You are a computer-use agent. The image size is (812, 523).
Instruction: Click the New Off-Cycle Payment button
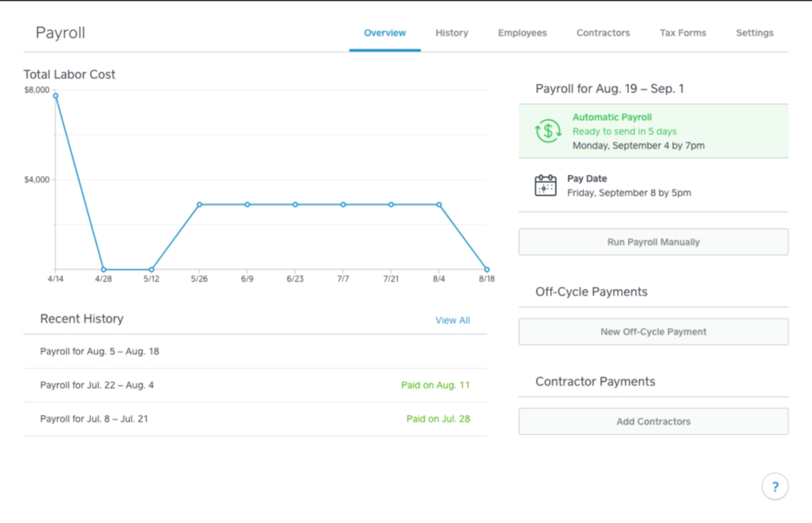[x=653, y=331]
